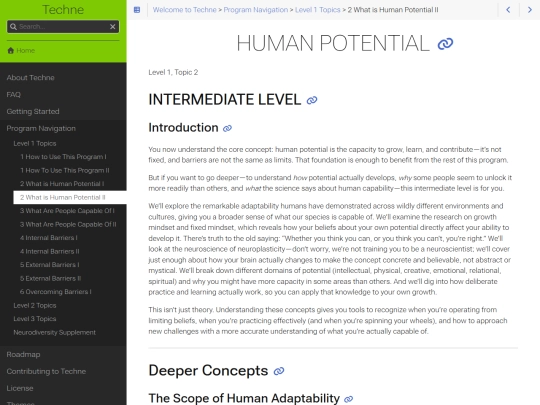Copy anchor link next to HUMAN POTENTIAL heading

click(x=445, y=44)
